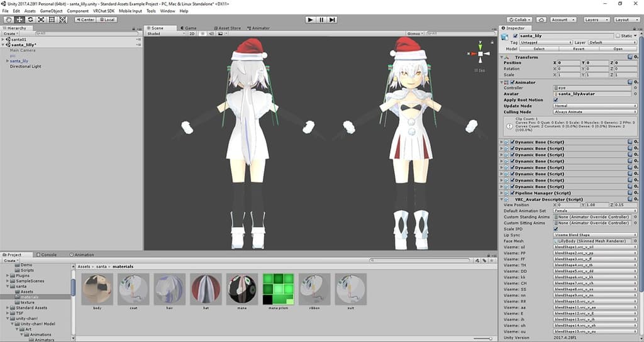Click the Revert button for the model

(579, 48)
